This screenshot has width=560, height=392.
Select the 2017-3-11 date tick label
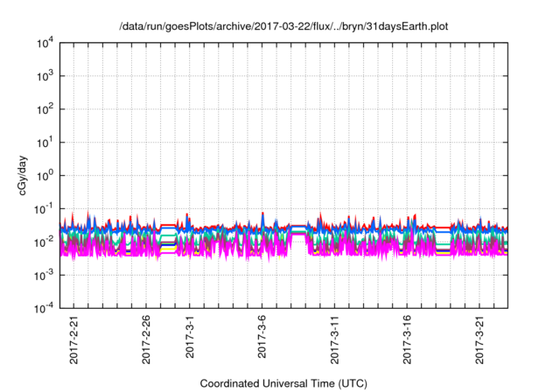pos(334,342)
